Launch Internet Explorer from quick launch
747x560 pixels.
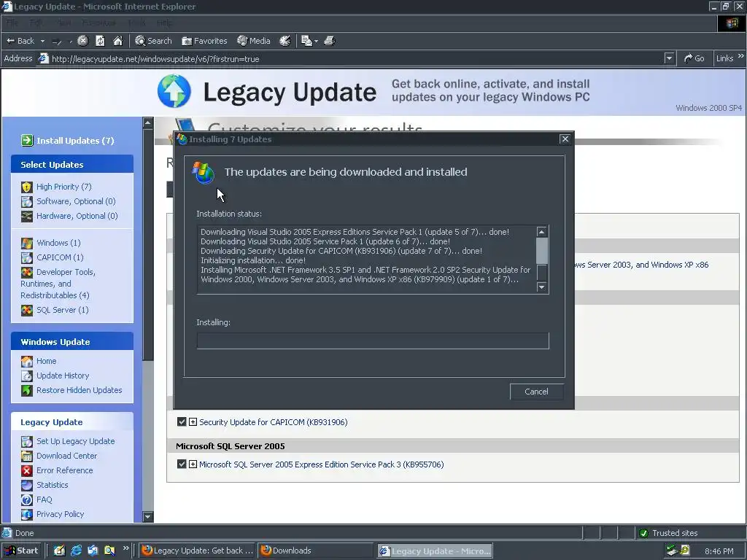[x=76, y=551]
